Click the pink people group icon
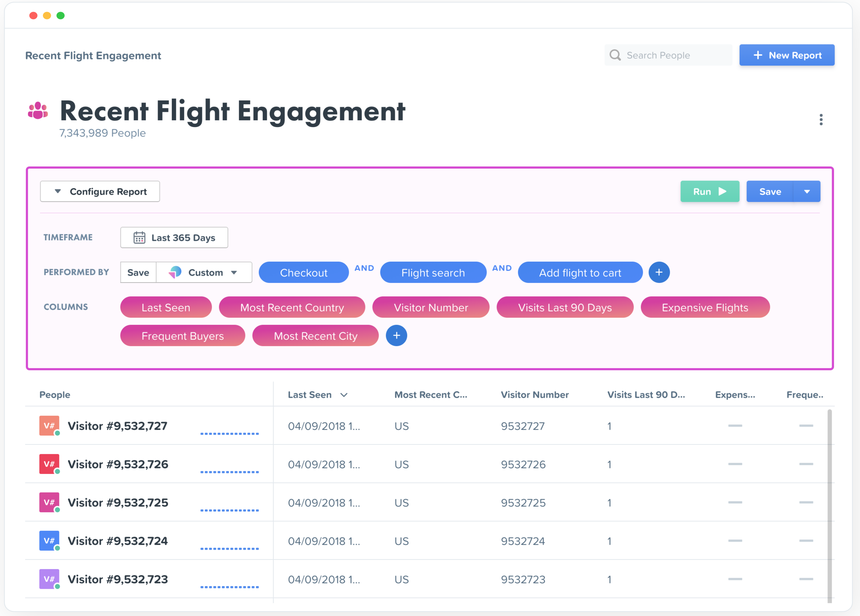 38,111
